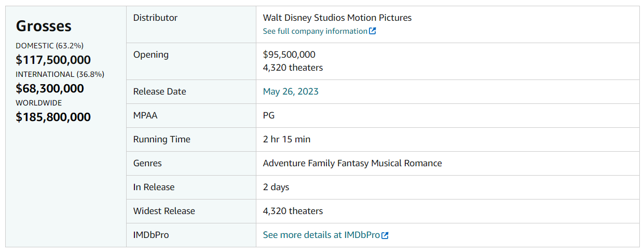Image resolution: width=644 pixels, height=252 pixels.
Task: Click the INTERNATIONAL (36.8%) label
Action: [60, 74]
